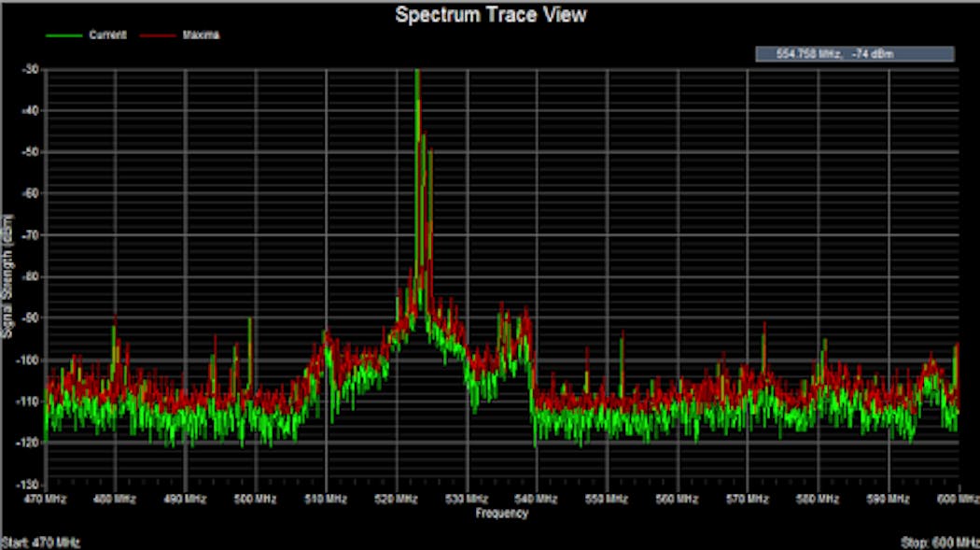Click the 470 MHz x-axis tick label

44,500
